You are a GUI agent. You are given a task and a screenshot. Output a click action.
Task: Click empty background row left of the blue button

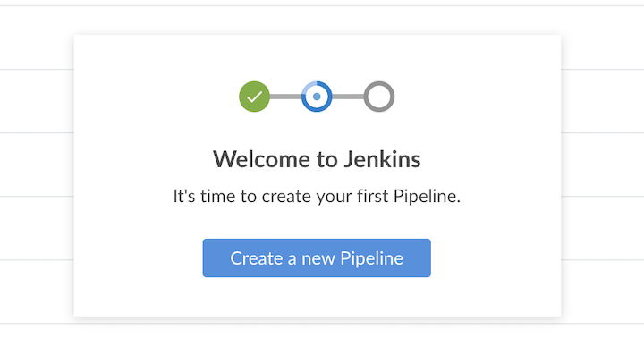point(36,229)
